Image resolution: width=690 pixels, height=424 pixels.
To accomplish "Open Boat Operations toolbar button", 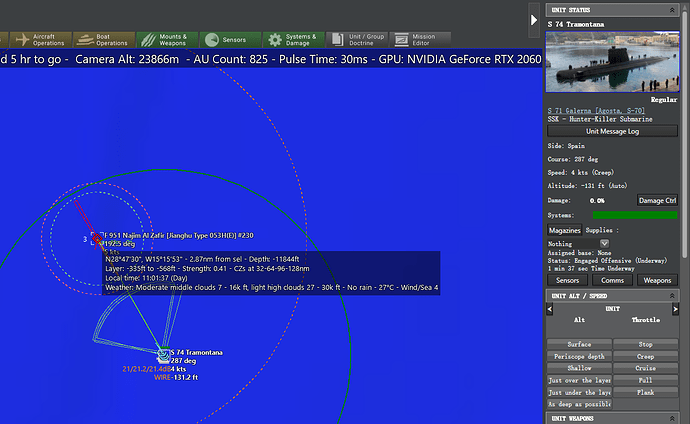I will 104,40.
